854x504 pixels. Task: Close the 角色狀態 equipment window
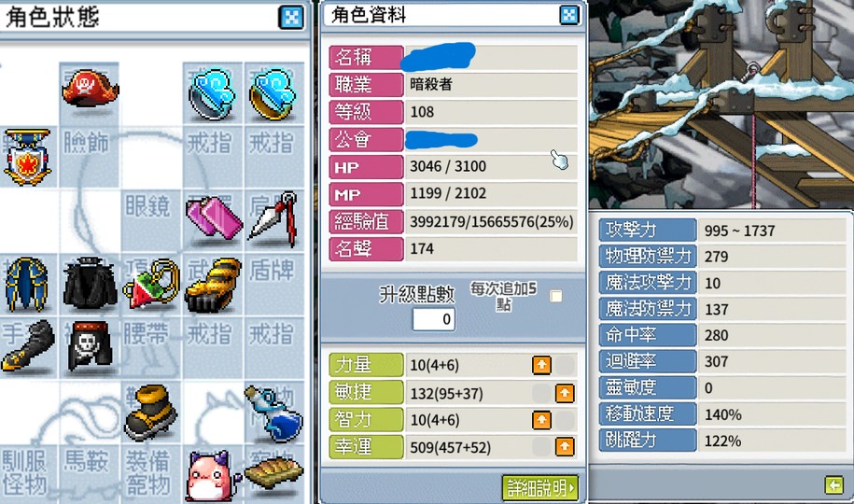click(x=291, y=18)
